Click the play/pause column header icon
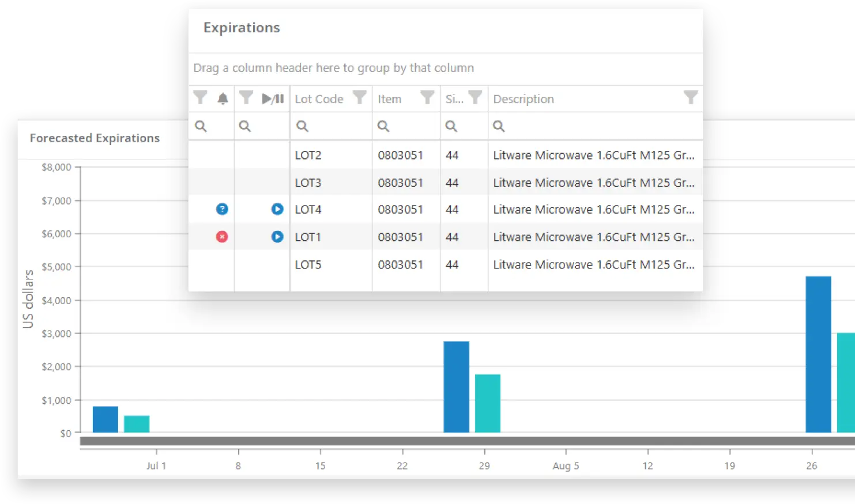The height and width of the screenshot is (504, 855). pyautogui.click(x=273, y=99)
